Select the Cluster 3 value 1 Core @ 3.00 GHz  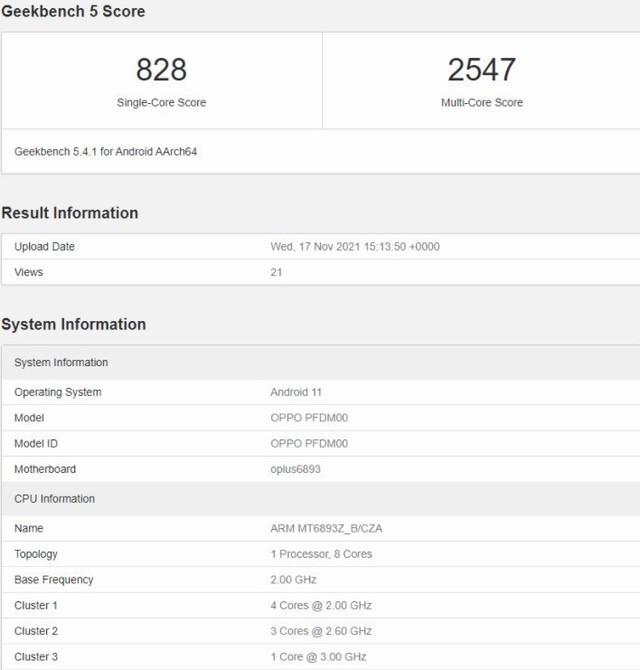coord(318,657)
